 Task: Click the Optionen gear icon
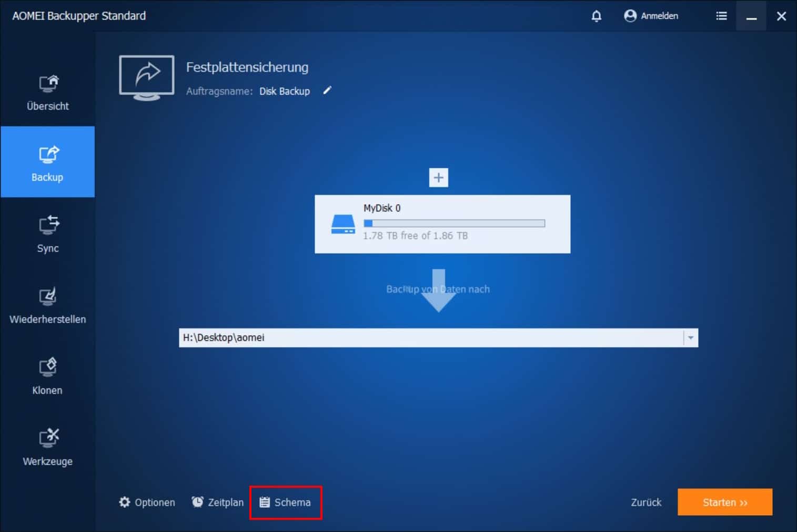tap(125, 502)
